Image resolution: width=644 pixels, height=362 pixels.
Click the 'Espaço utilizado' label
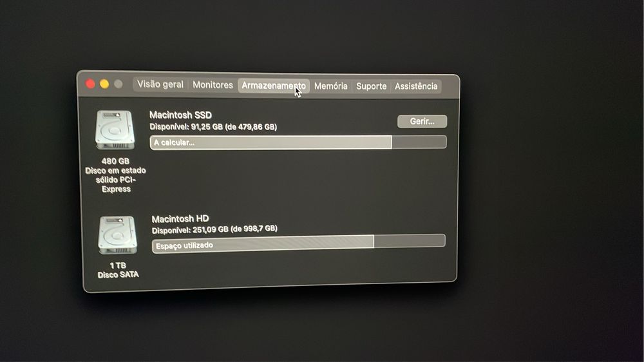point(184,245)
